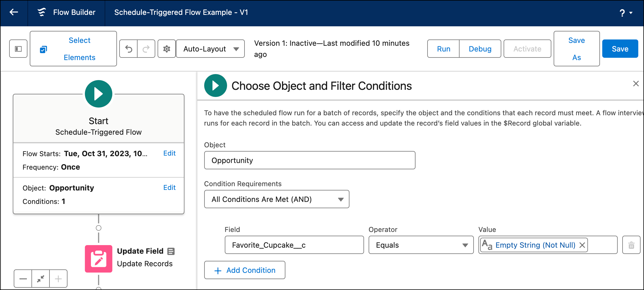Click the panel header play icon

tap(216, 86)
